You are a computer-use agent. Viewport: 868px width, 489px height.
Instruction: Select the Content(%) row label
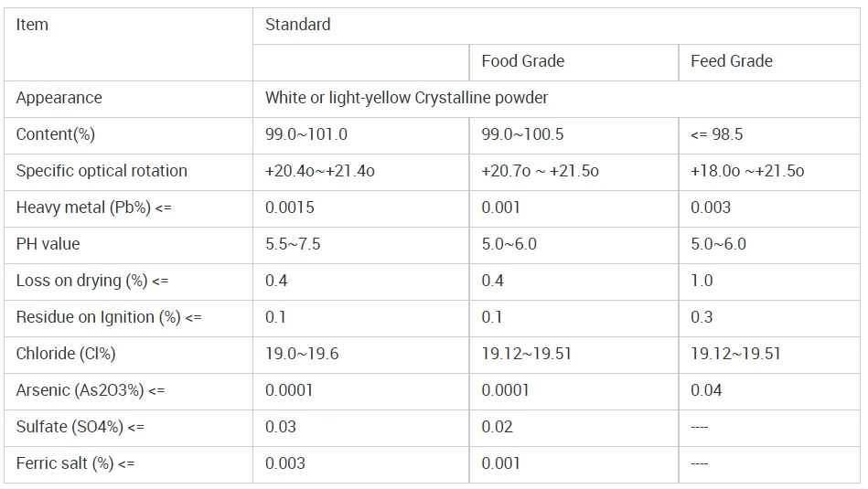pos(128,135)
